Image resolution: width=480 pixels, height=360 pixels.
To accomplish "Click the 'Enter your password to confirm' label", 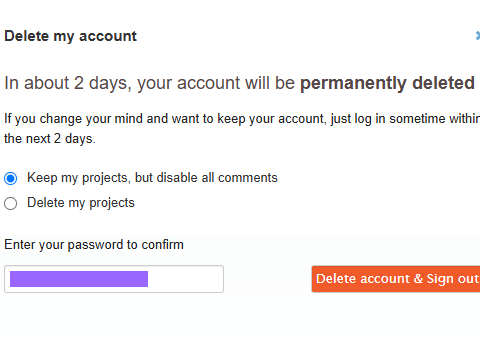I will tap(94, 245).
